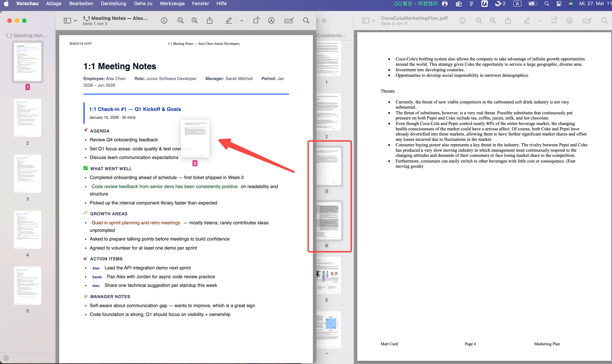The width and height of the screenshot is (612, 364).
Task: Open form filling tool in Meeting Notes window
Action: 289,21
